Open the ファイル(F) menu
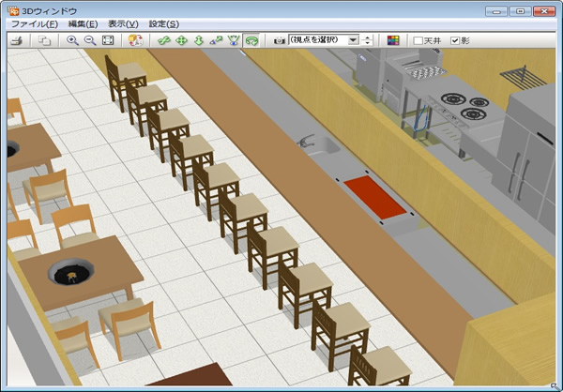 pos(34,23)
